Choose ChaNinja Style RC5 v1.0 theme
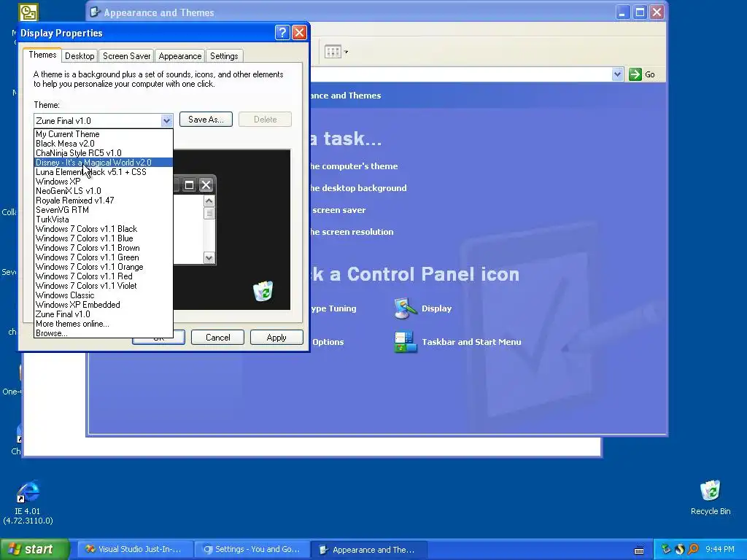Screen dimensions: 747x560 click(x=104, y=153)
